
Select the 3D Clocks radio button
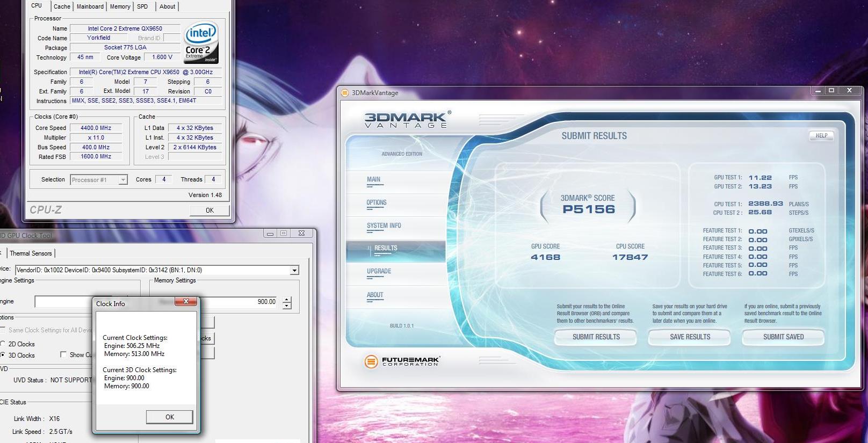[x=3, y=355]
